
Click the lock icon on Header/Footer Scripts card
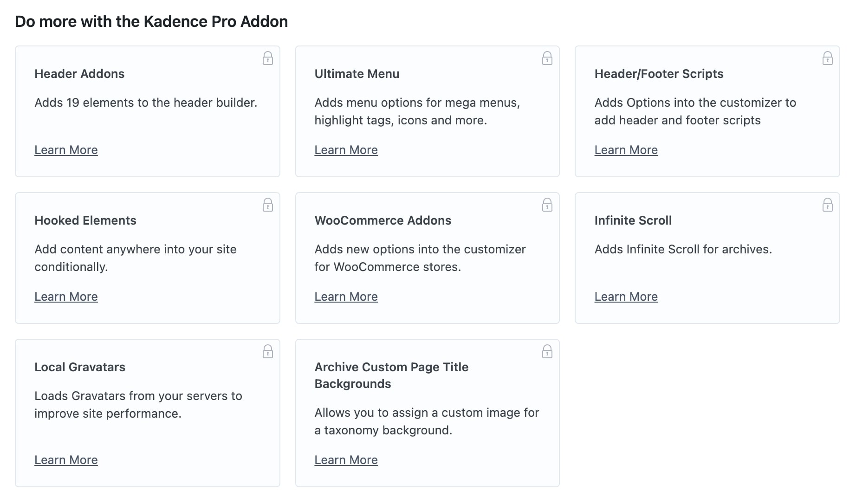(x=827, y=58)
